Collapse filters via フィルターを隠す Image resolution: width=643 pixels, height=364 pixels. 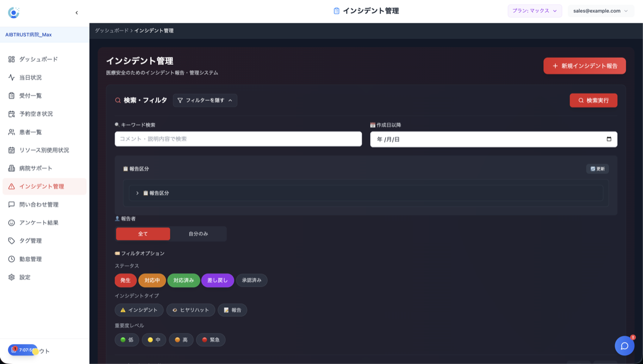coord(205,100)
